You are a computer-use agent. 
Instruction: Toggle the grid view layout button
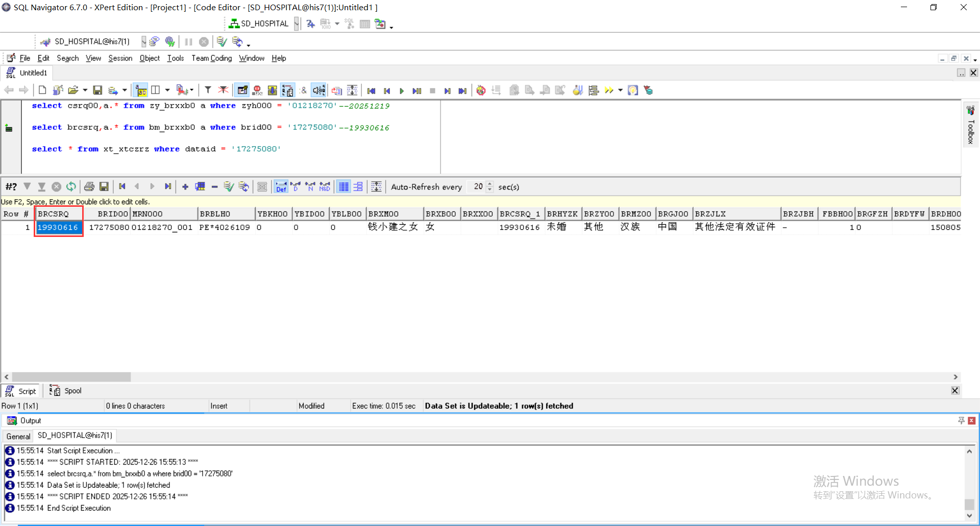click(344, 187)
